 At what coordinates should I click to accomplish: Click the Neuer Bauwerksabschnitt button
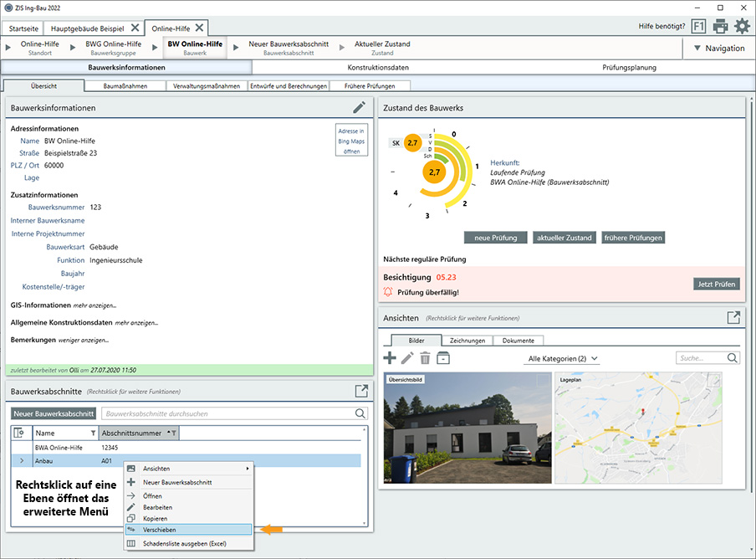point(54,413)
